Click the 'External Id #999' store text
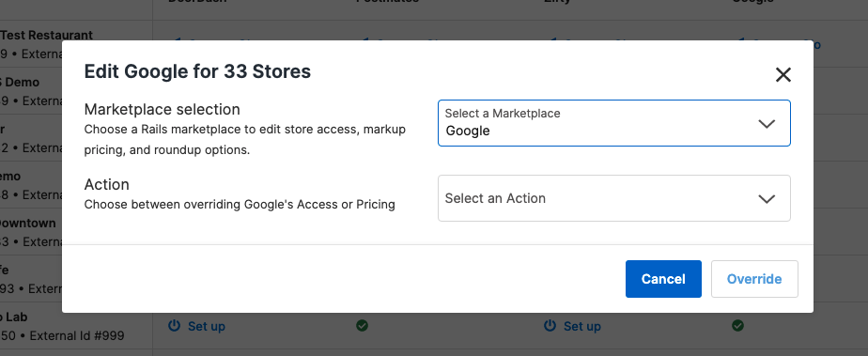868x356 pixels. (77, 335)
